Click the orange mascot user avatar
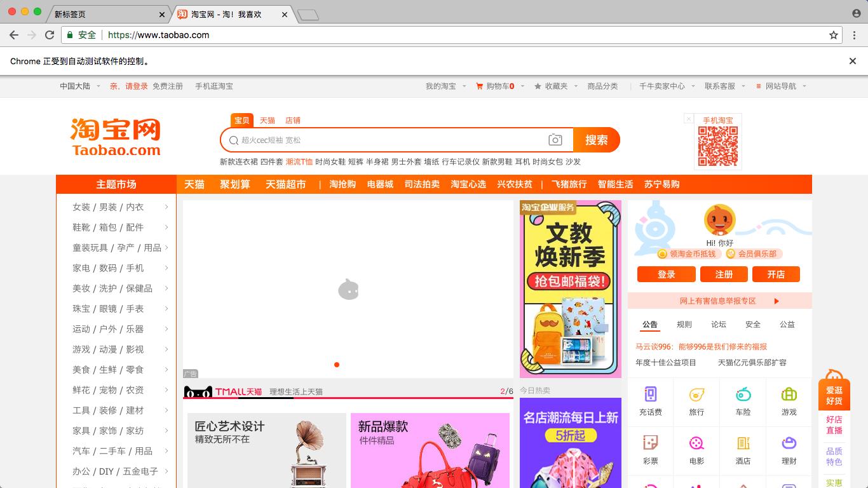Screen dimensions: 868x488 coord(719,220)
